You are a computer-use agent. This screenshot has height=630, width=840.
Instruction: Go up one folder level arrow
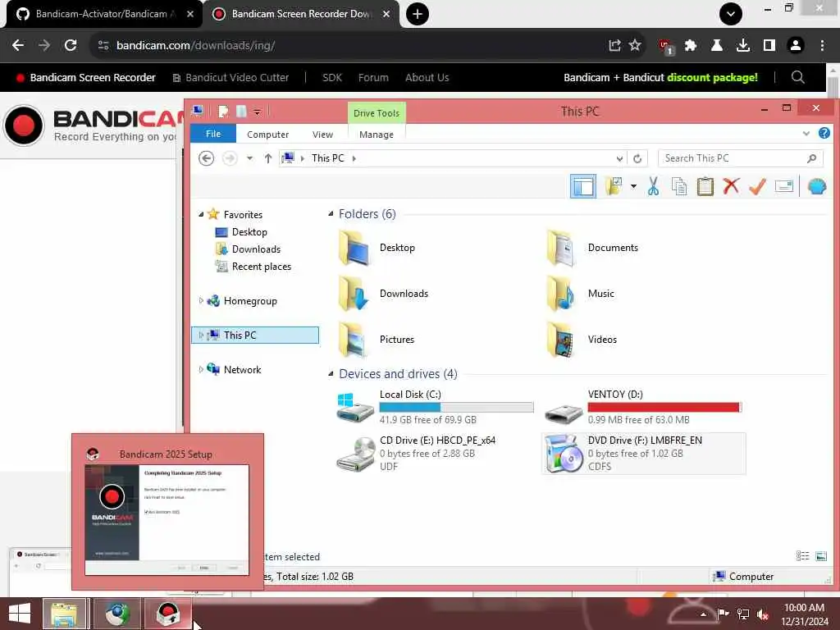point(268,158)
